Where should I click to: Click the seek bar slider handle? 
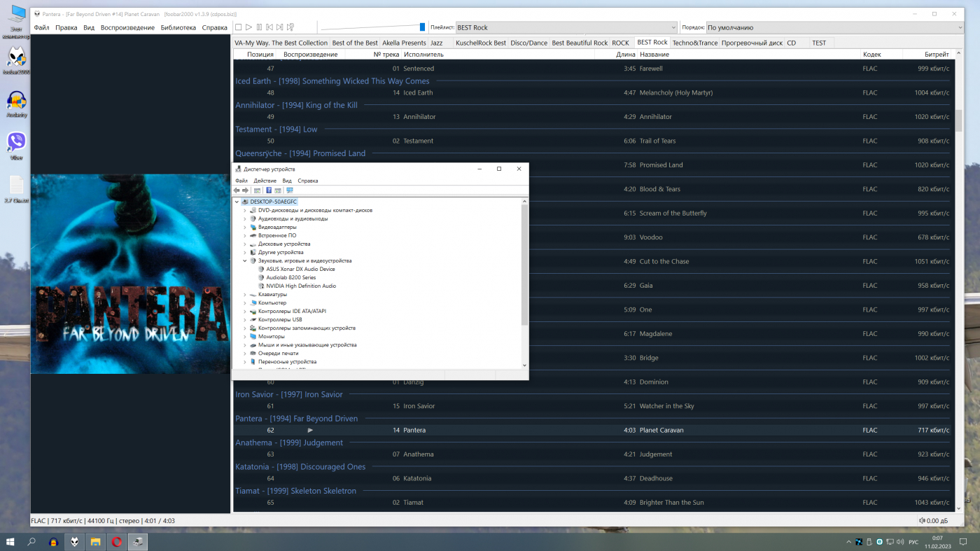tap(422, 27)
